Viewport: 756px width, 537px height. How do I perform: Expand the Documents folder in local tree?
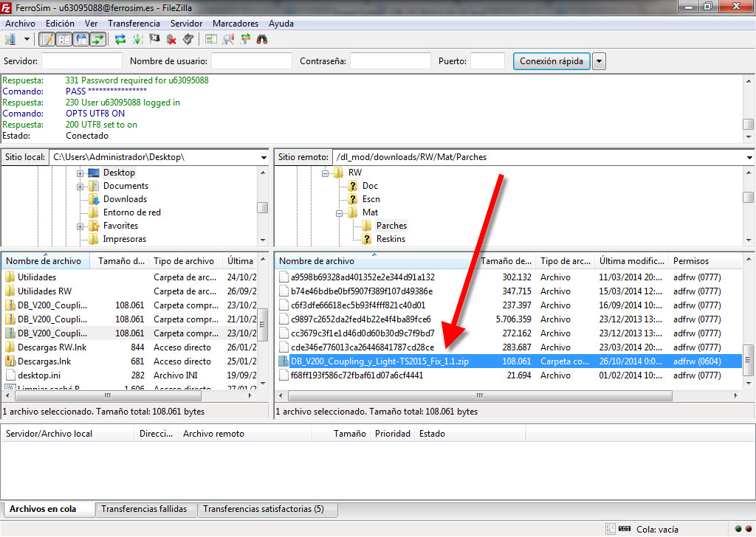[x=80, y=186]
